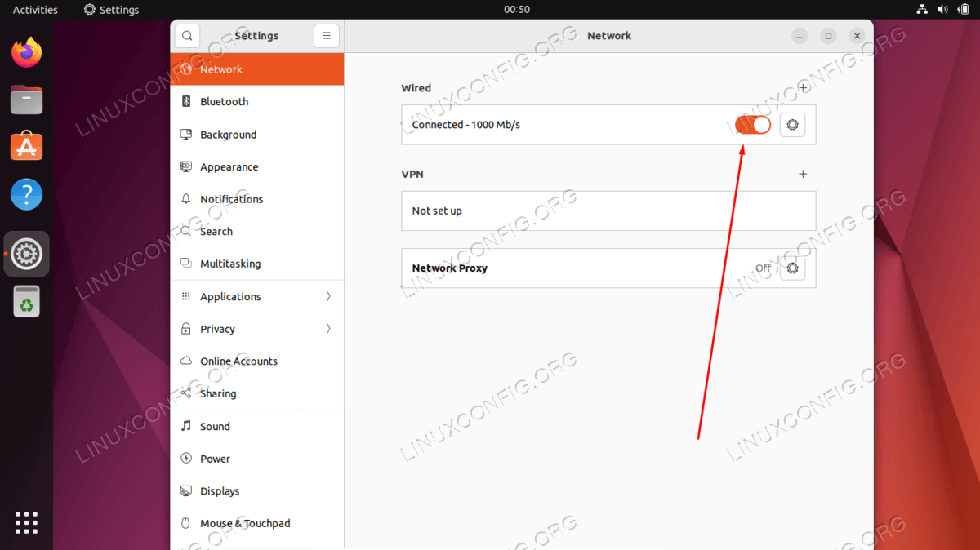This screenshot has width=980, height=550.
Task: Open the clock calendar showing 00:50
Action: click(517, 10)
